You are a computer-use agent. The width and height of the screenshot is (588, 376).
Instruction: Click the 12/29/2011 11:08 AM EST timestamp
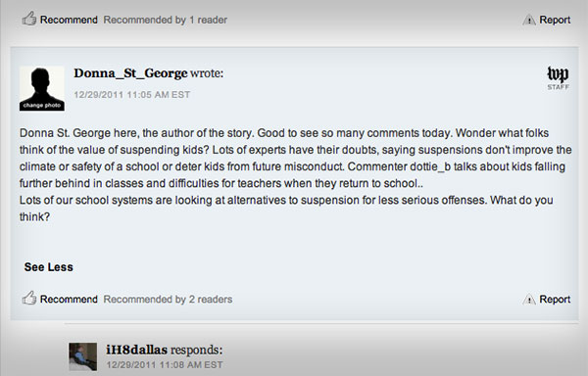tap(165, 365)
